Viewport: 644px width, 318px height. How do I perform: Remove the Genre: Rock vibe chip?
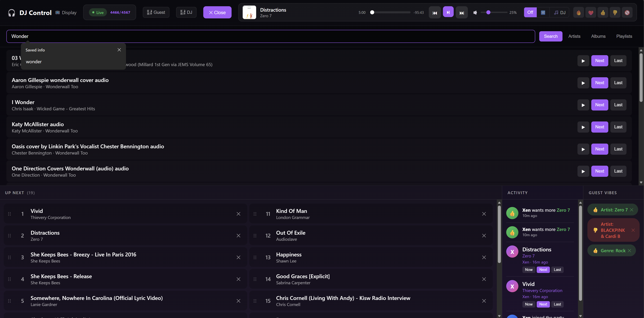pyautogui.click(x=630, y=251)
